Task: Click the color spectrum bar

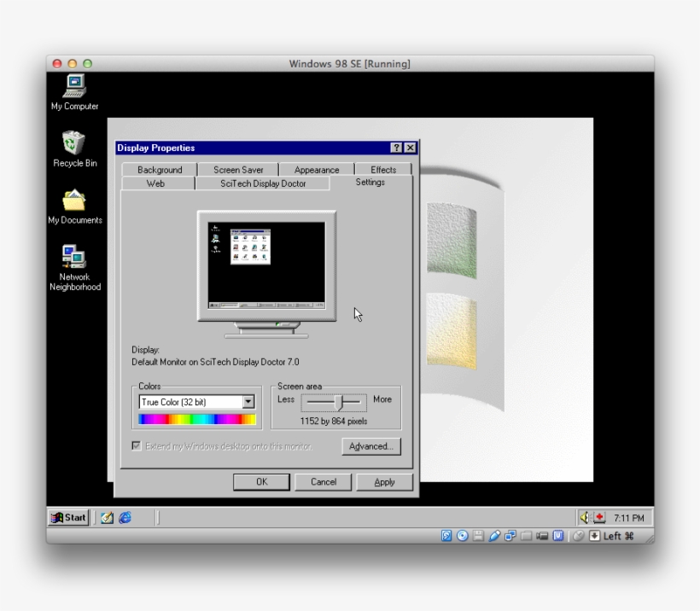Action: (197, 419)
